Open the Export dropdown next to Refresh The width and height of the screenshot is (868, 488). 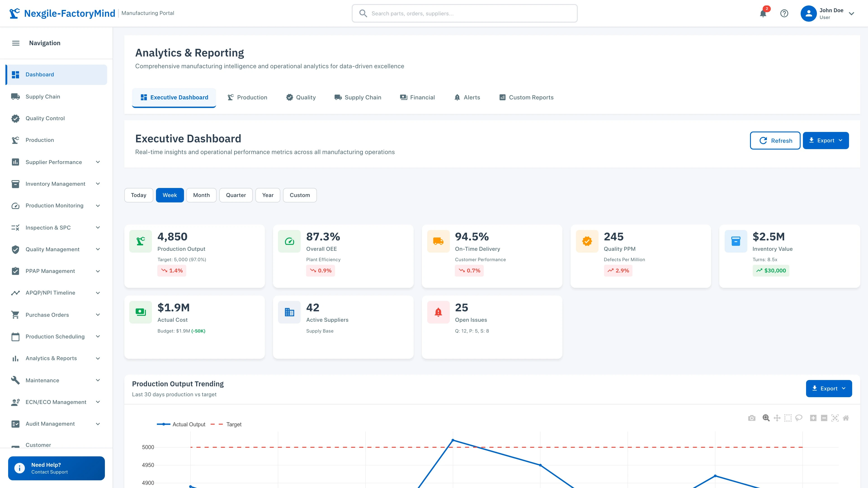(826, 141)
